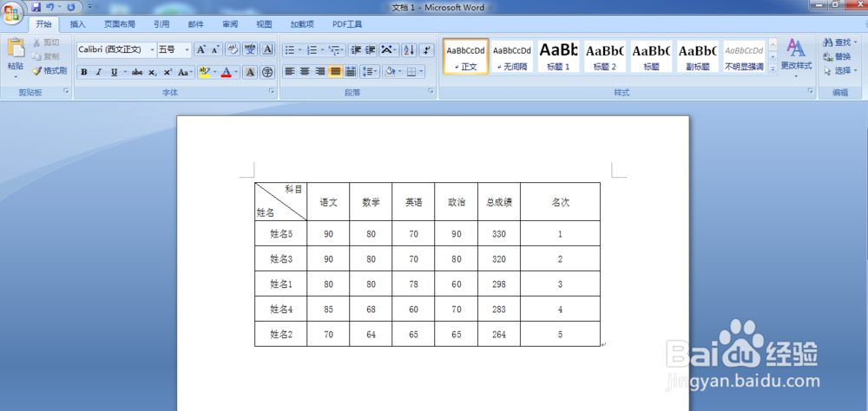Click the Decrease Indent icon
This screenshot has height=411, width=868.
coord(356,50)
